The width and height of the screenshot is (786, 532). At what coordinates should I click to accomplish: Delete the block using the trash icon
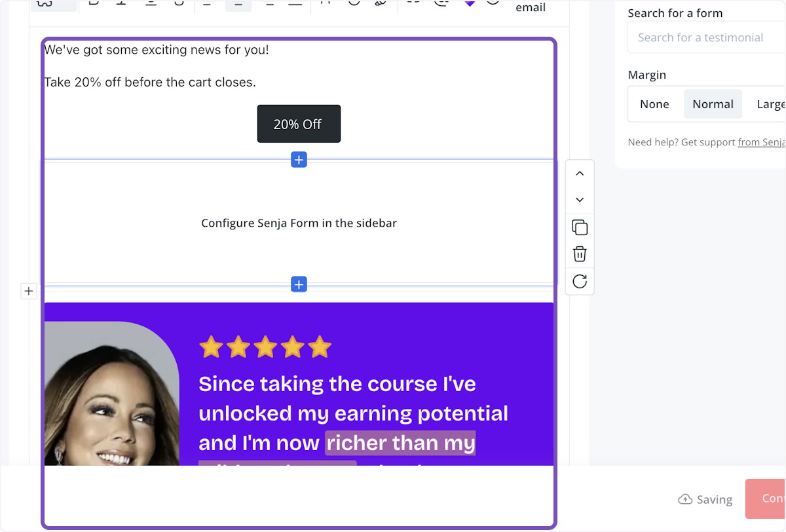point(579,254)
